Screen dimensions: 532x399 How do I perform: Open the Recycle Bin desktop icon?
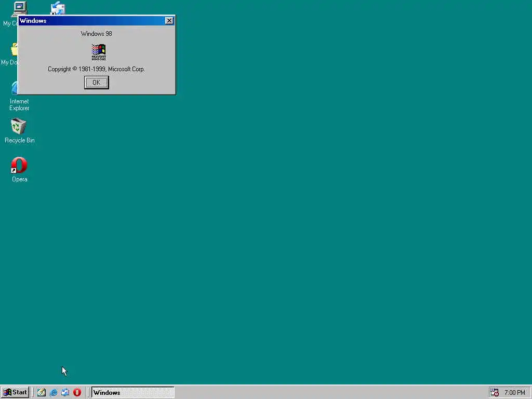pyautogui.click(x=19, y=130)
